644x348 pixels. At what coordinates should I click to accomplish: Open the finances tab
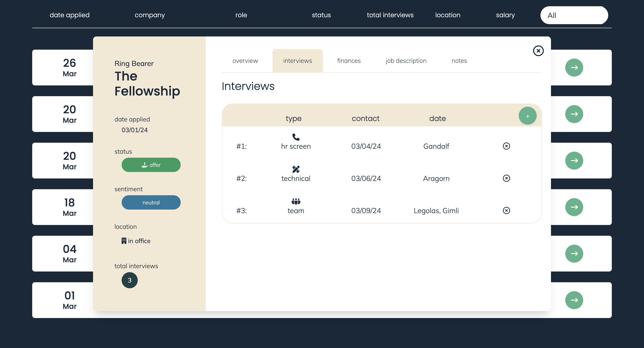pos(349,61)
